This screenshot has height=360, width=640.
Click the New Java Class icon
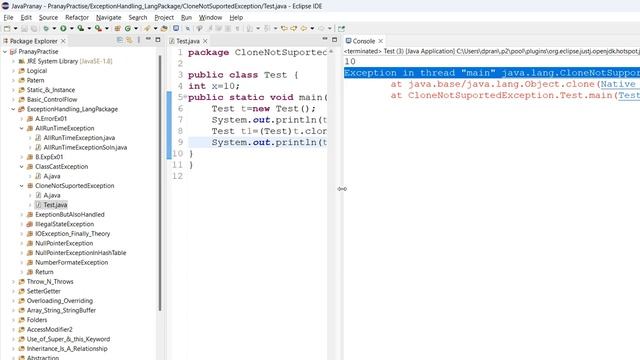point(128,29)
